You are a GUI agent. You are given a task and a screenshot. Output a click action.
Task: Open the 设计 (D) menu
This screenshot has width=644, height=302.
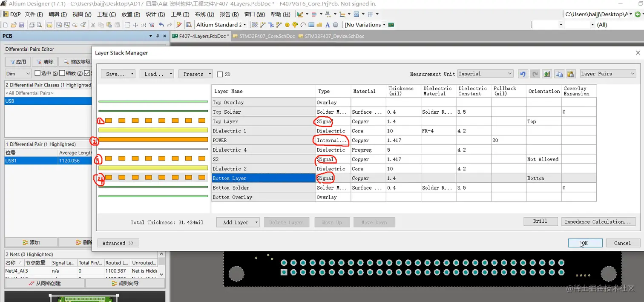(155, 14)
